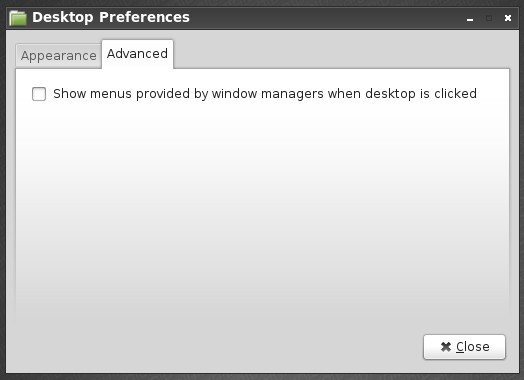Click the greyed-out maximize window icon
This screenshot has height=380, width=524.
[489, 18]
